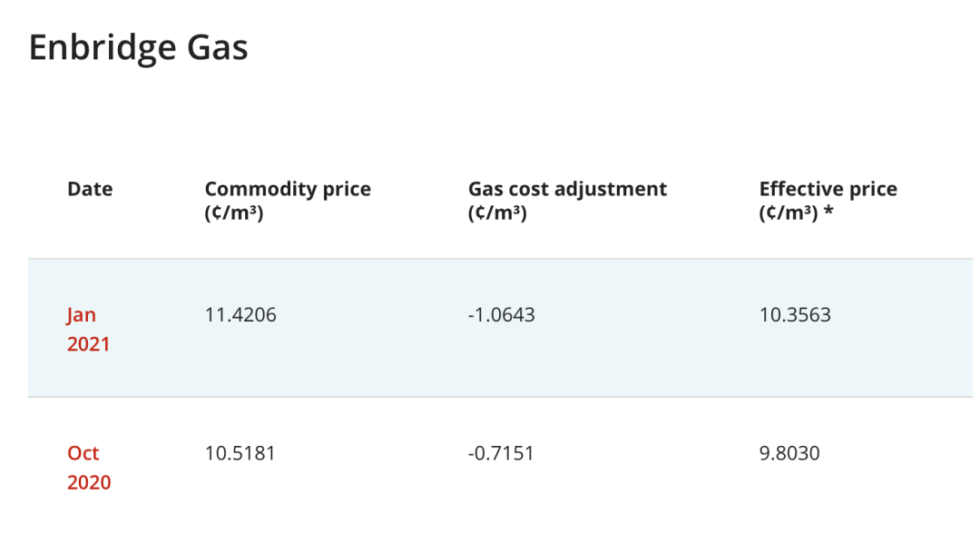Image resolution: width=980 pixels, height=534 pixels.
Task: Click the asterisk after Effective price
Action: click(828, 212)
